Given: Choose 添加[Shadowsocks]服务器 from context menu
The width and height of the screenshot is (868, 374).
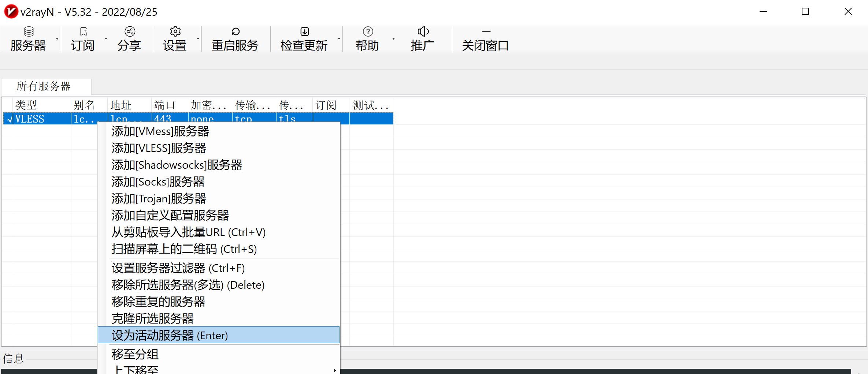Looking at the screenshot, I should click(x=219, y=165).
